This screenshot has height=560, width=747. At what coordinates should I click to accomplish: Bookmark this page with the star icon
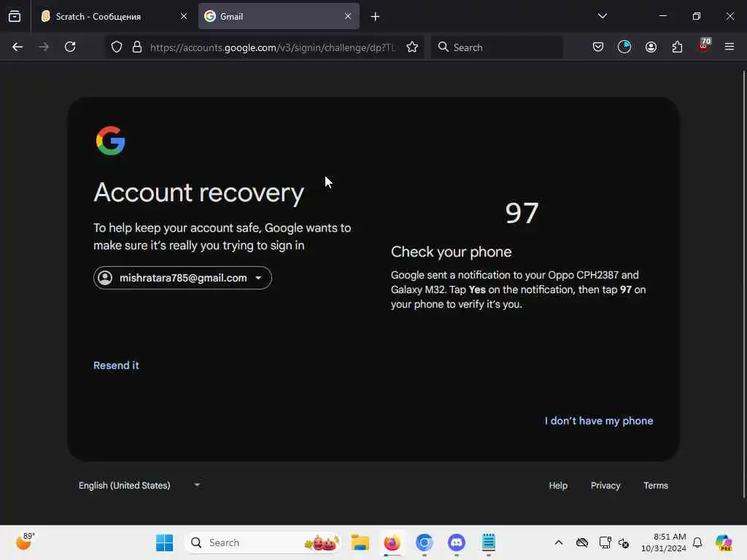pos(412,47)
